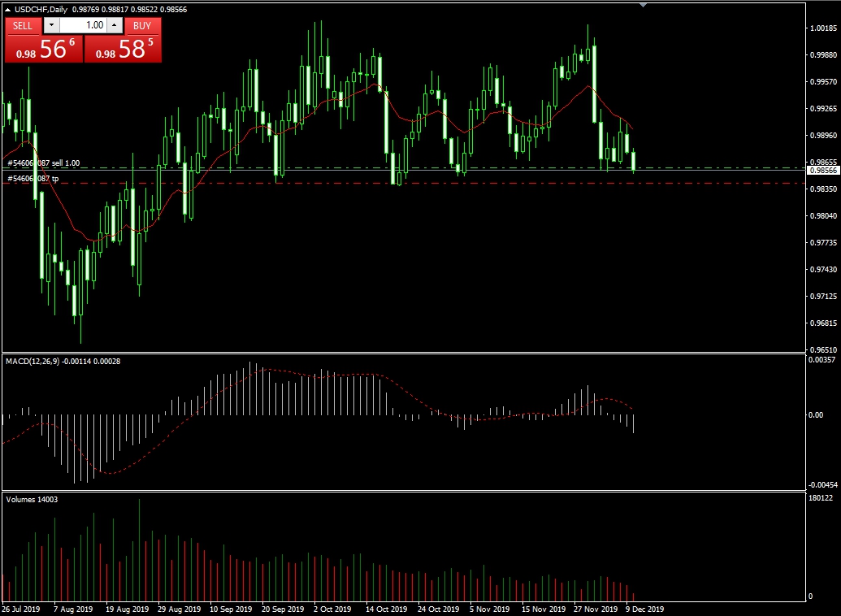Image resolution: width=841 pixels, height=616 pixels.
Task: Click the 180122 volume scale label
Action: [x=821, y=497]
